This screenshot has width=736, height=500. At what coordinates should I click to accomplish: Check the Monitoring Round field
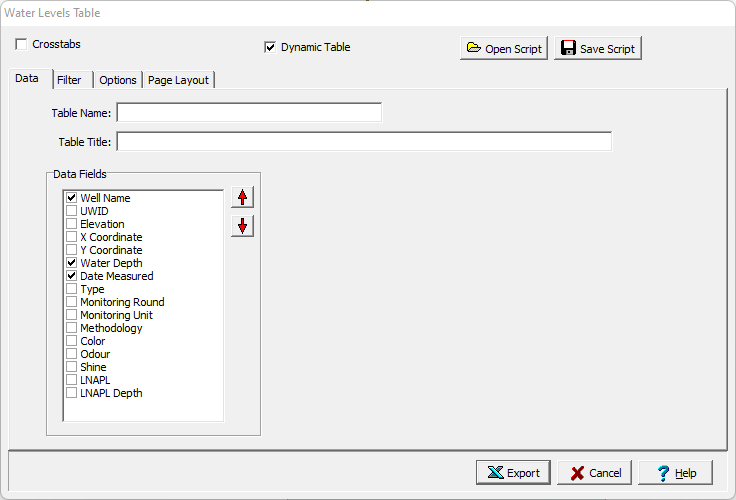[x=72, y=302]
